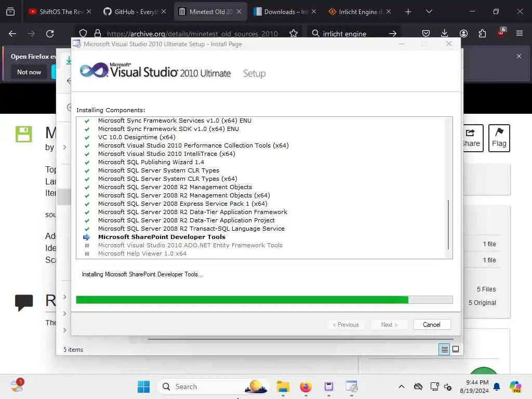
Task: Open Windows Start menu button
Action: click(143, 387)
